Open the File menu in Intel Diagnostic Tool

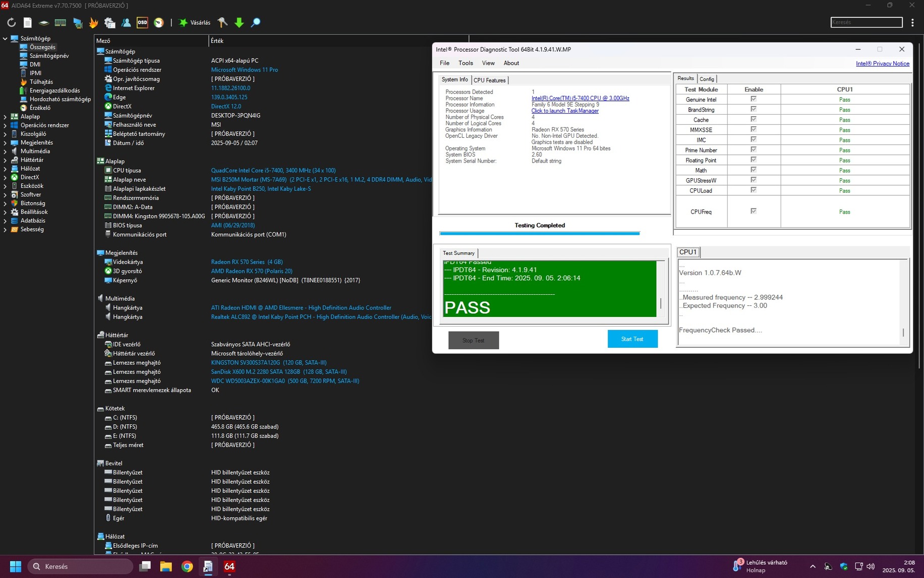(444, 63)
